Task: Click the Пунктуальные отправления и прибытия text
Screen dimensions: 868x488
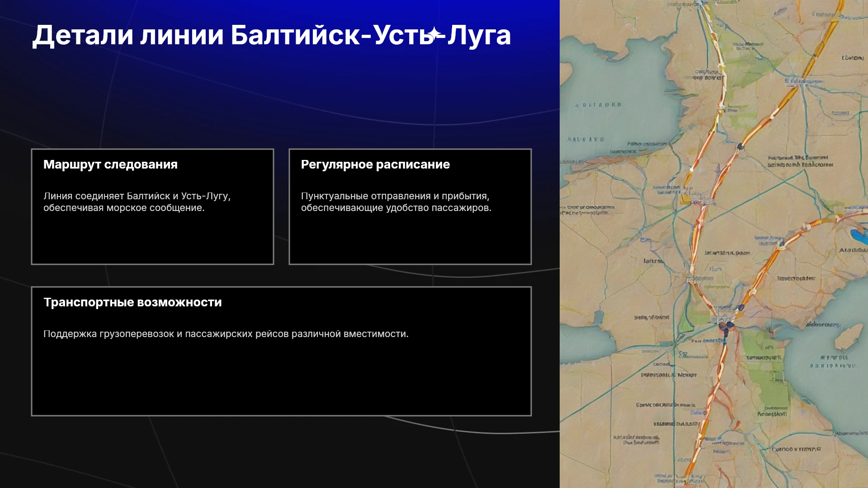Action: 396,202
